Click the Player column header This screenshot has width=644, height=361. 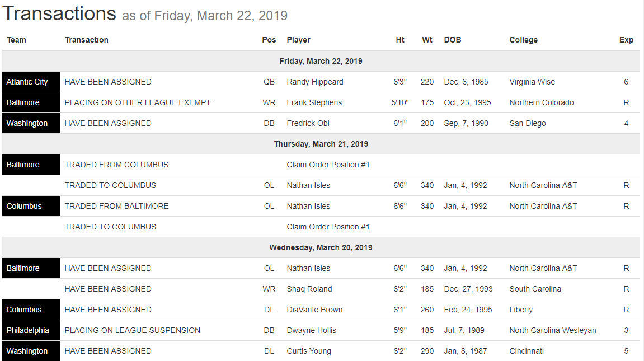[x=298, y=40]
